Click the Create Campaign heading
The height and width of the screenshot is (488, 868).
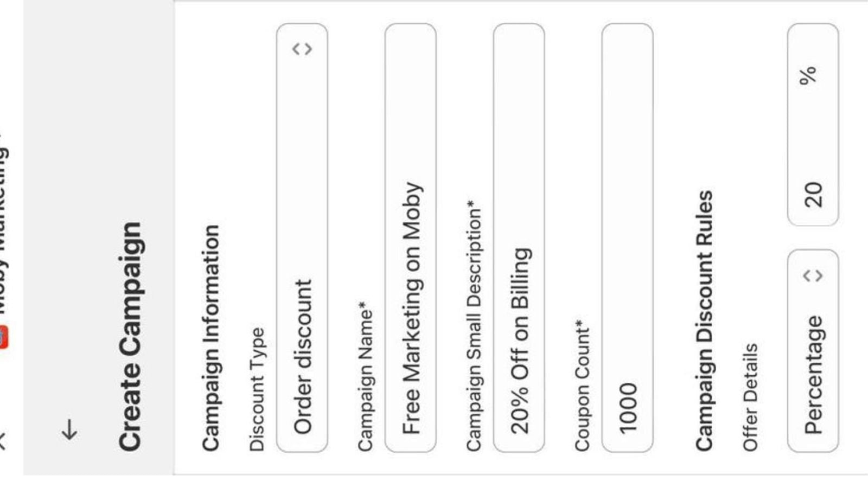[130, 336]
